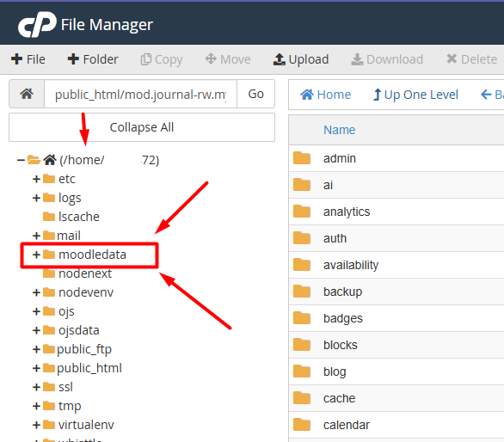Click the auth folder icon in list
This screenshot has height=442, width=504.
(302, 238)
